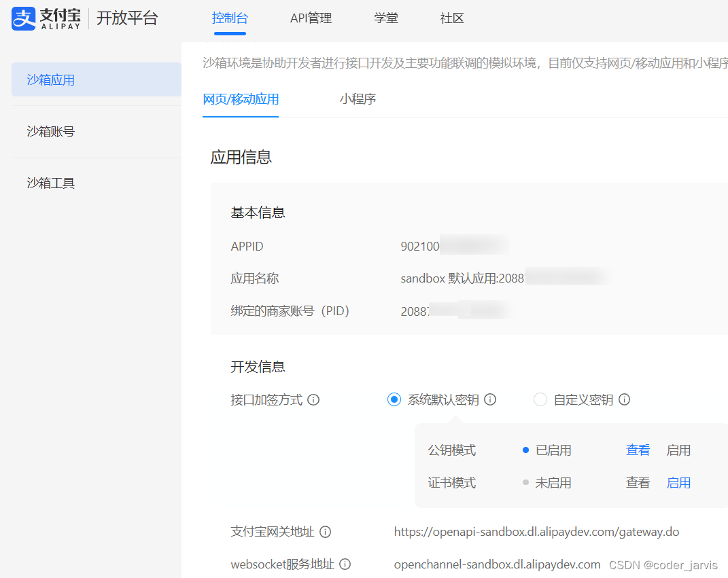The width and height of the screenshot is (728, 578).
Task: Click the 应用名称 value sandbox 默认应用
Action: click(x=462, y=278)
